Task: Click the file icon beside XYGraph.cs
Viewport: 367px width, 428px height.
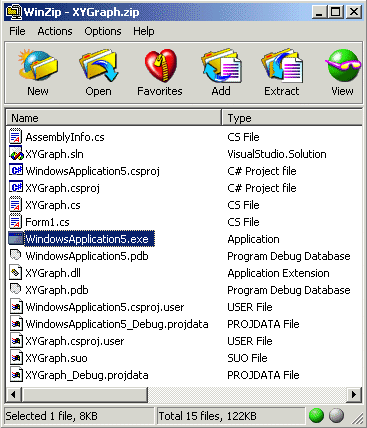Action: [16, 205]
